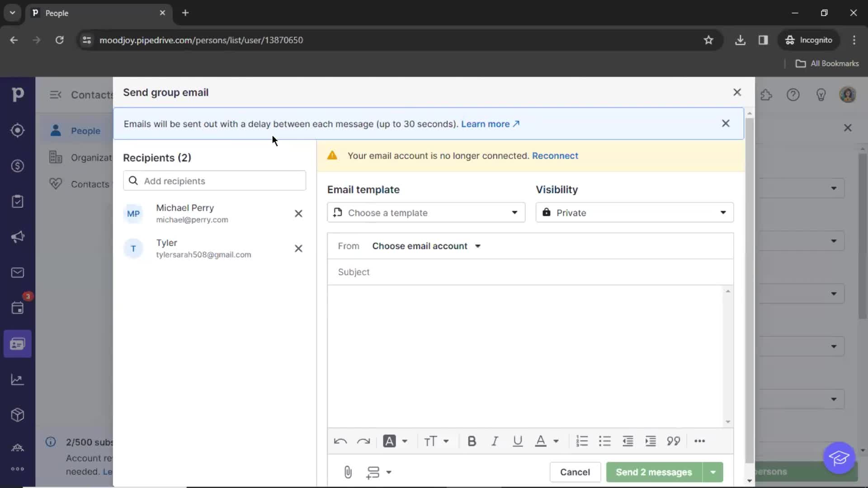Remove Tyler from recipients
The image size is (868, 488).
pyautogui.click(x=298, y=249)
